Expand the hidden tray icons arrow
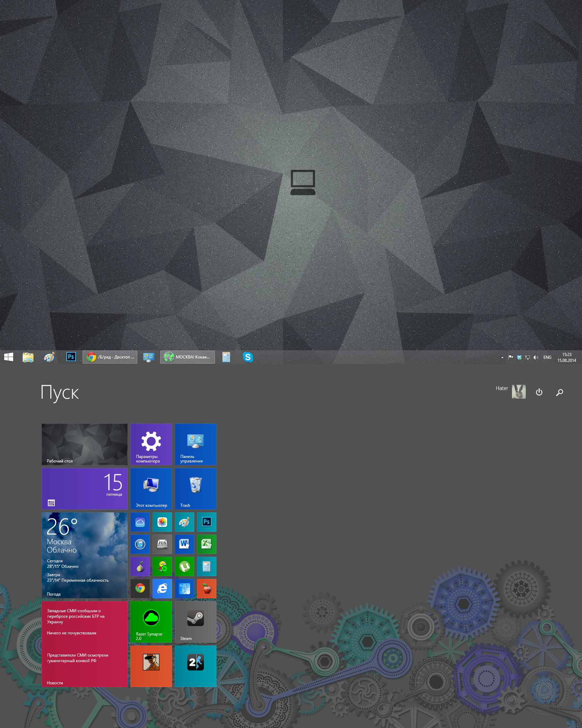582x728 pixels. click(502, 357)
